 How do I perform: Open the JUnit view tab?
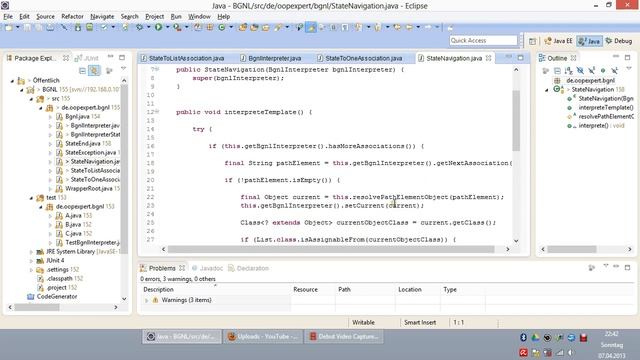click(x=87, y=58)
